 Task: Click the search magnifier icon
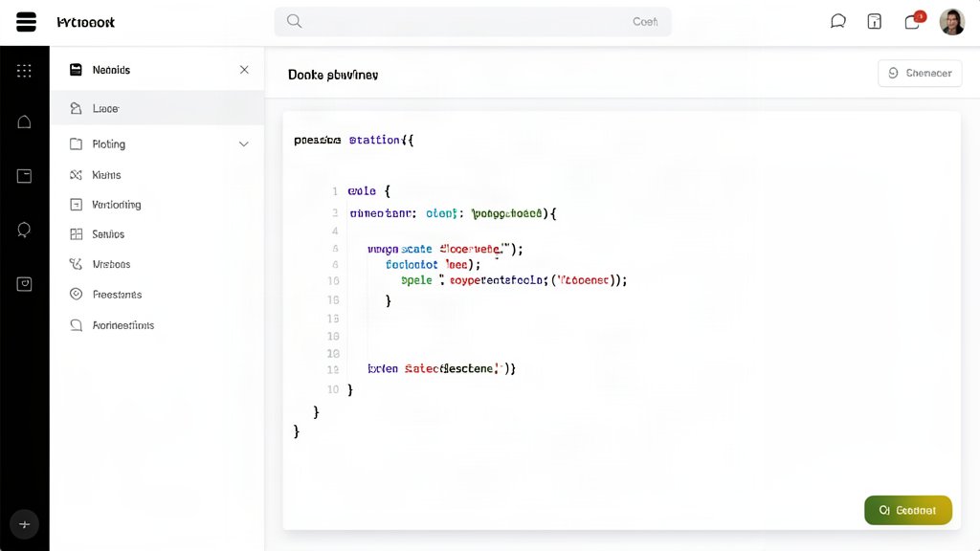coord(295,21)
